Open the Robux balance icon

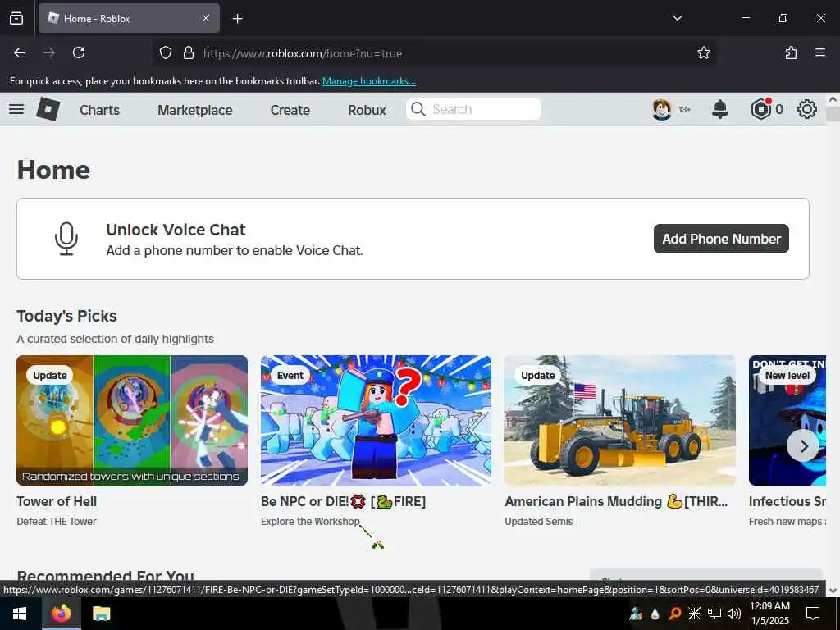(760, 109)
